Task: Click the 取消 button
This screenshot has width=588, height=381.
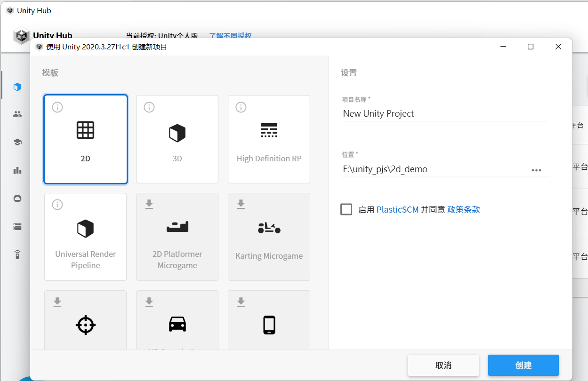Action: click(443, 365)
